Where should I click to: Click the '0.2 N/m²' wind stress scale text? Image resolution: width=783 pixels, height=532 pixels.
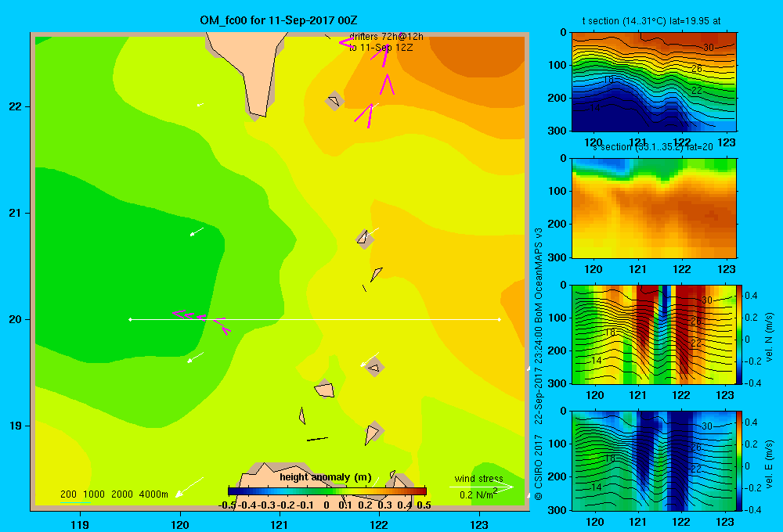click(478, 494)
